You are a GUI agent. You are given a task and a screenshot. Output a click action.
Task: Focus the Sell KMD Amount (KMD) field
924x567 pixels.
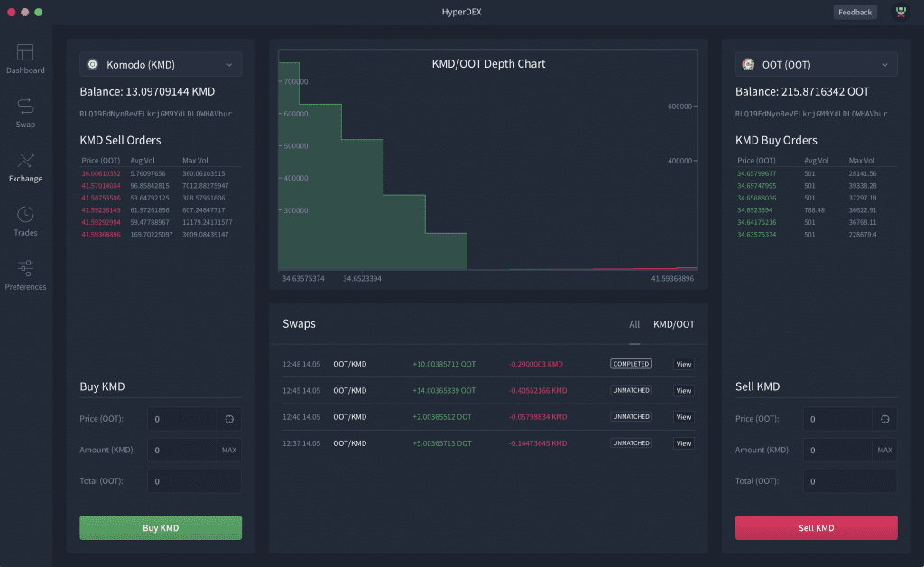(837, 450)
